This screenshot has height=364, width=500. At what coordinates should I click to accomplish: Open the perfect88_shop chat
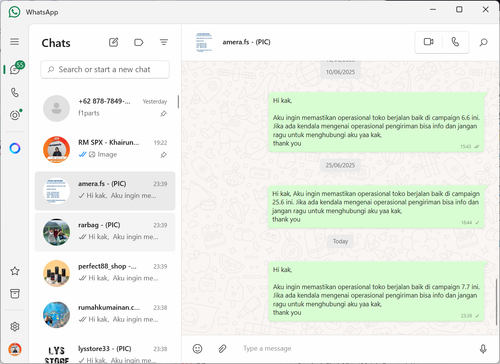point(105,273)
